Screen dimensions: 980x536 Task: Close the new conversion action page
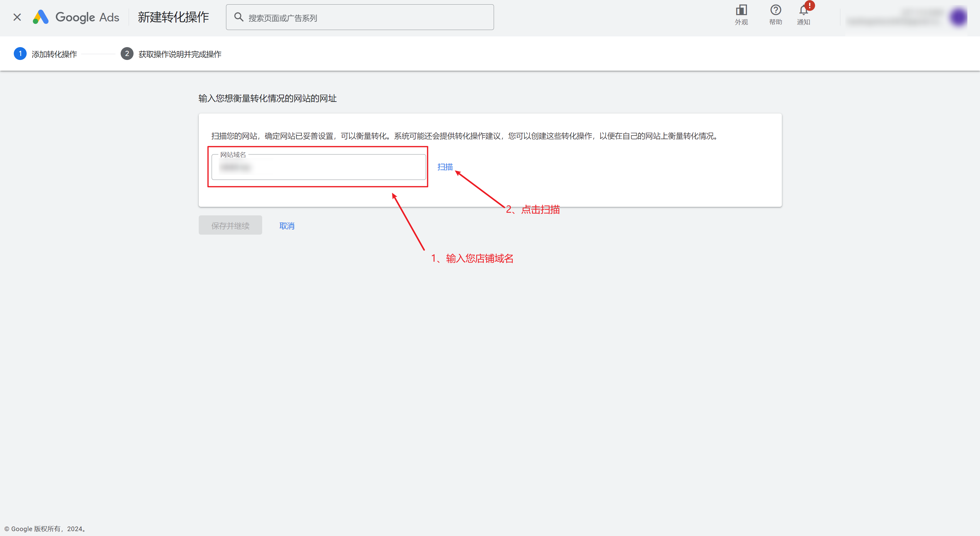tap(17, 17)
